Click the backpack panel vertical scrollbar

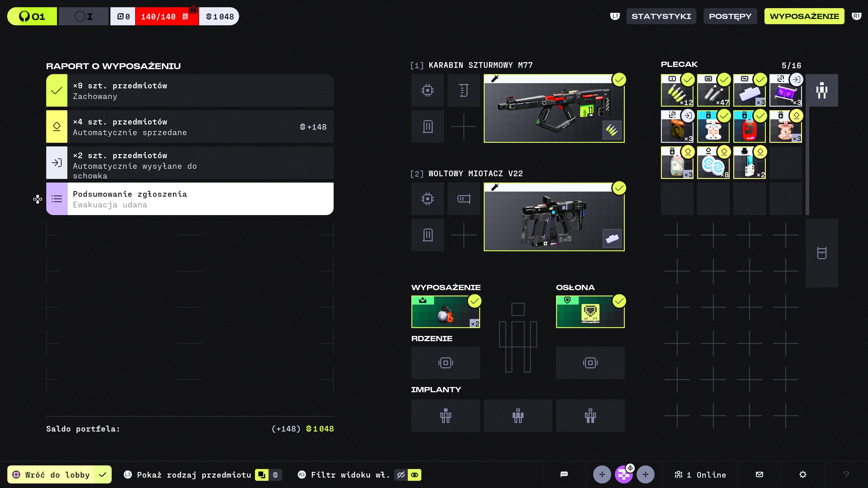(807, 161)
